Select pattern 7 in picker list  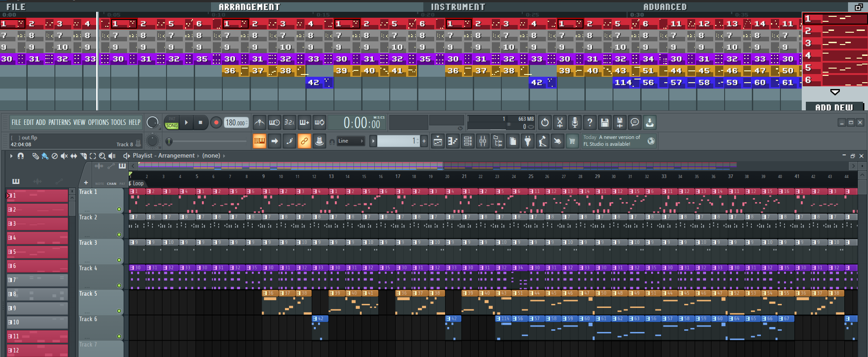click(38, 280)
